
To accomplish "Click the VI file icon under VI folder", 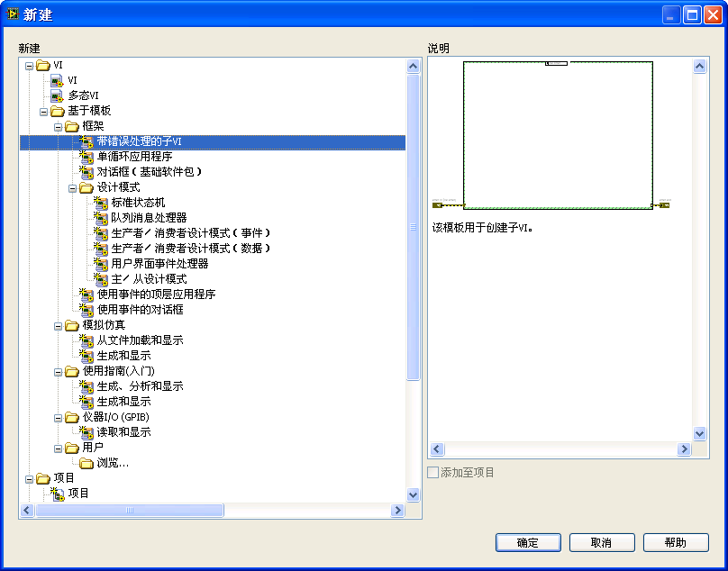I will point(57,80).
